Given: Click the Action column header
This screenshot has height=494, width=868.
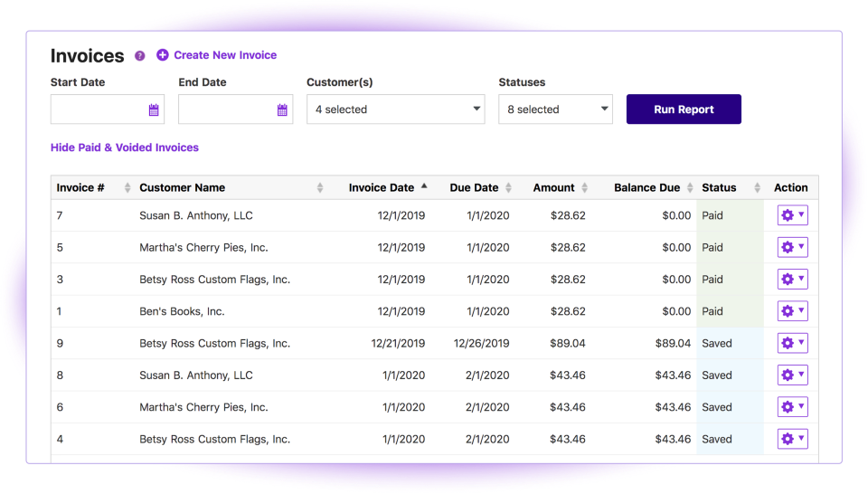Looking at the screenshot, I should tap(790, 188).
